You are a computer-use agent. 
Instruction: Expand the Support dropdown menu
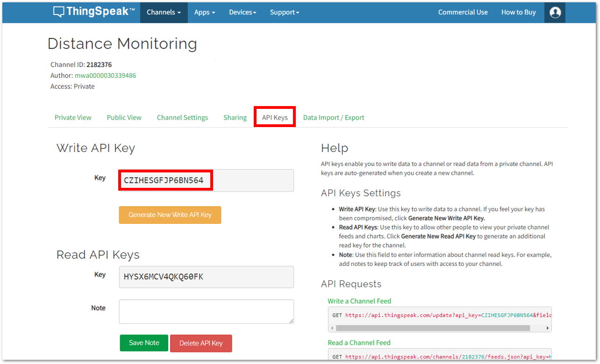285,12
